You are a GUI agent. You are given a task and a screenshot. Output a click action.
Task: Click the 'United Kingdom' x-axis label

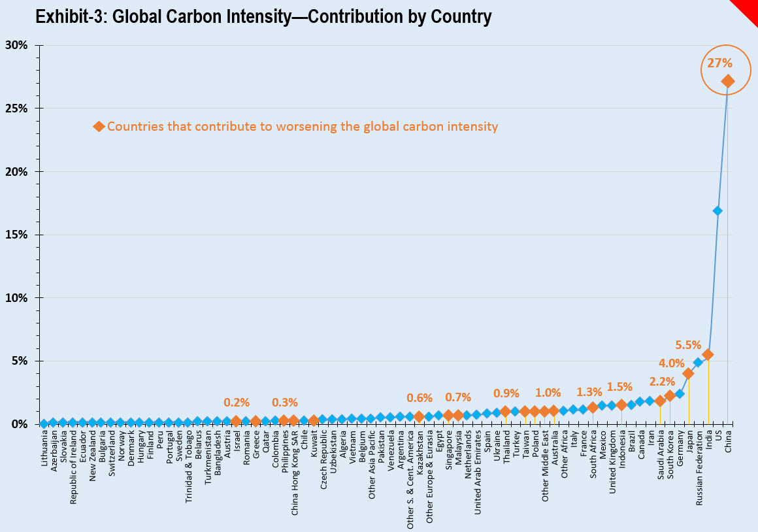pos(612,462)
